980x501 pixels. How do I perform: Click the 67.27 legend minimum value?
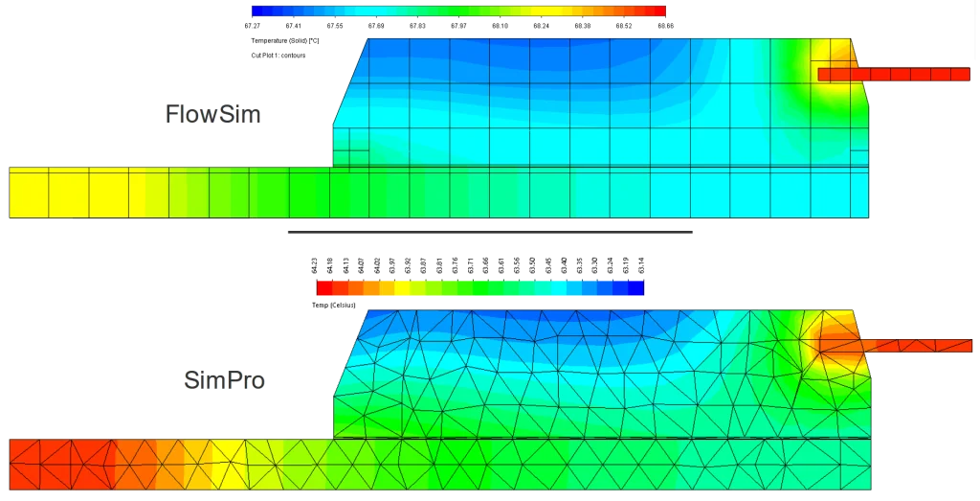coord(252,26)
